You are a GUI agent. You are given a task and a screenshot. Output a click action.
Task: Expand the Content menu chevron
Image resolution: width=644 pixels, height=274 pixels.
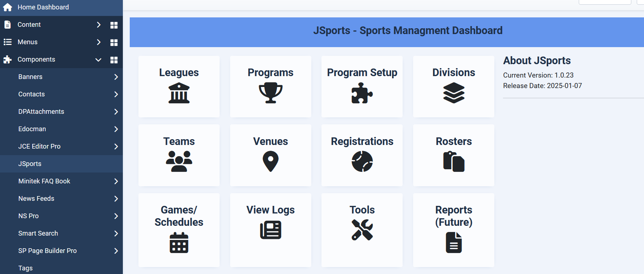click(99, 25)
